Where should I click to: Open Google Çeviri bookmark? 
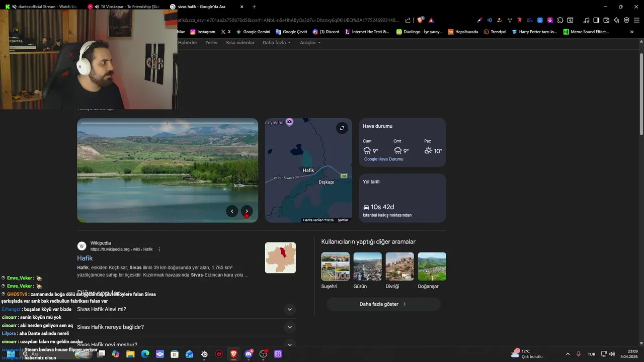tap(291, 32)
